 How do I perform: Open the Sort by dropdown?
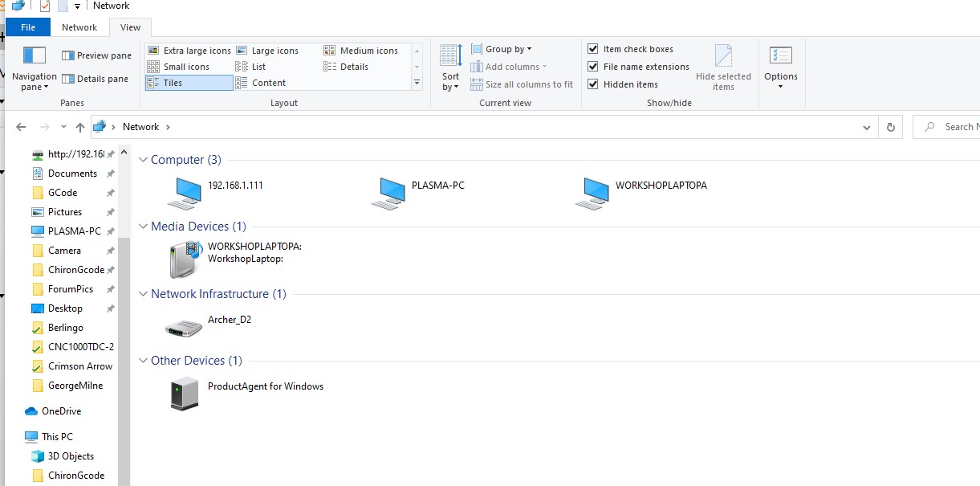coord(451,68)
